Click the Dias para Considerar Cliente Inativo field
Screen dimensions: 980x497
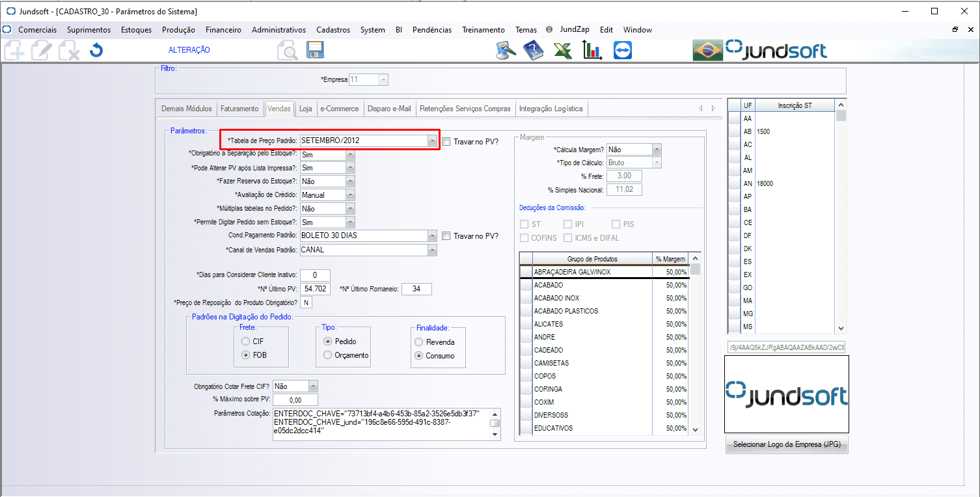316,275
